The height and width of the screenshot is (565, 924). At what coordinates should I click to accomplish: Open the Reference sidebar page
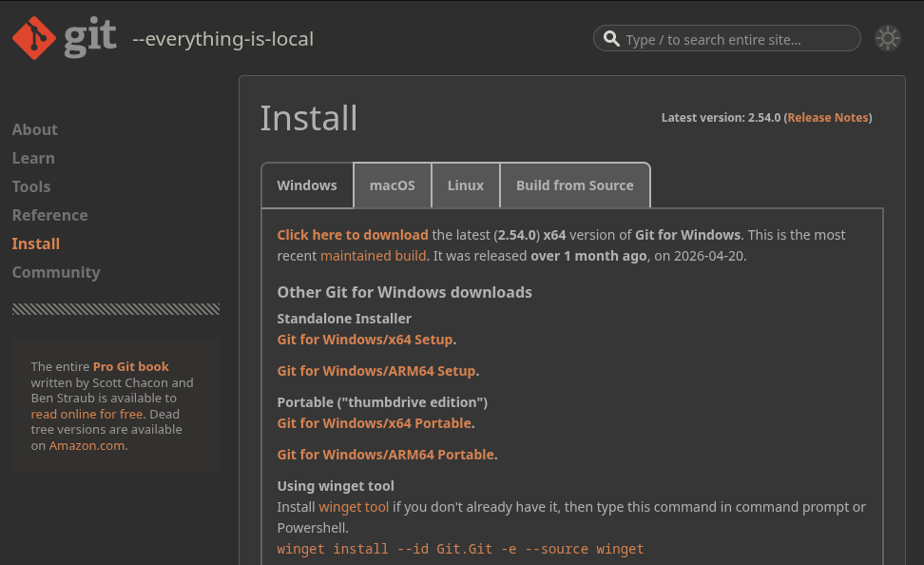[50, 215]
